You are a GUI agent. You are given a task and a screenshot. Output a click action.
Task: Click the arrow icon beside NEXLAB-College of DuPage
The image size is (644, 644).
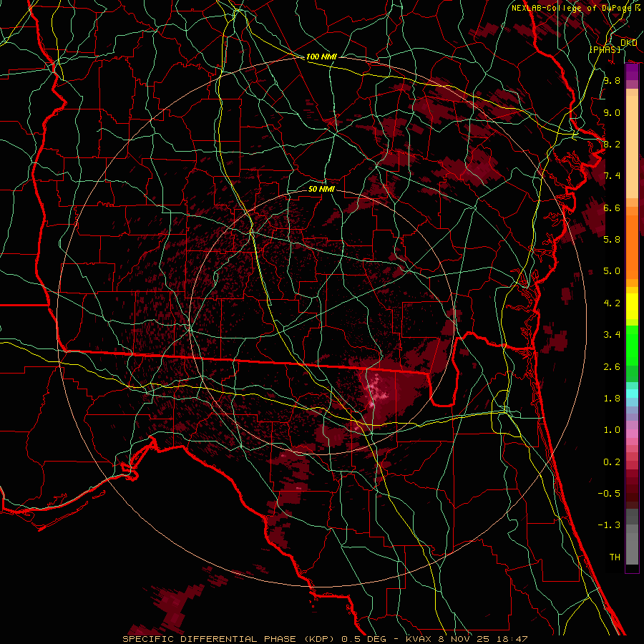click(x=638, y=8)
